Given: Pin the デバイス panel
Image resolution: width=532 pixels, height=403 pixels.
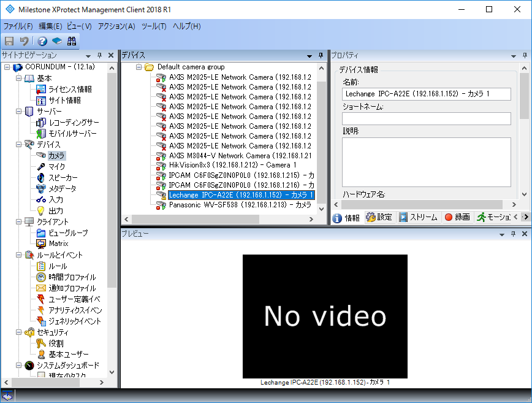Looking at the screenshot, I should [x=321, y=55].
